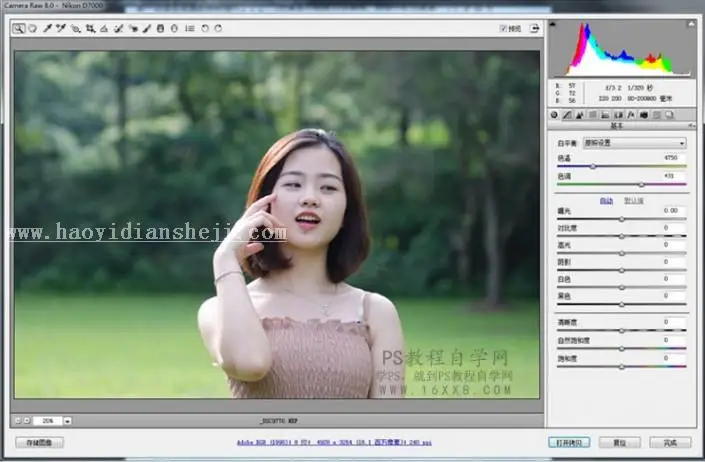The width and height of the screenshot is (705, 462).
Task: Switch to the Detail tab
Action: coord(580,115)
